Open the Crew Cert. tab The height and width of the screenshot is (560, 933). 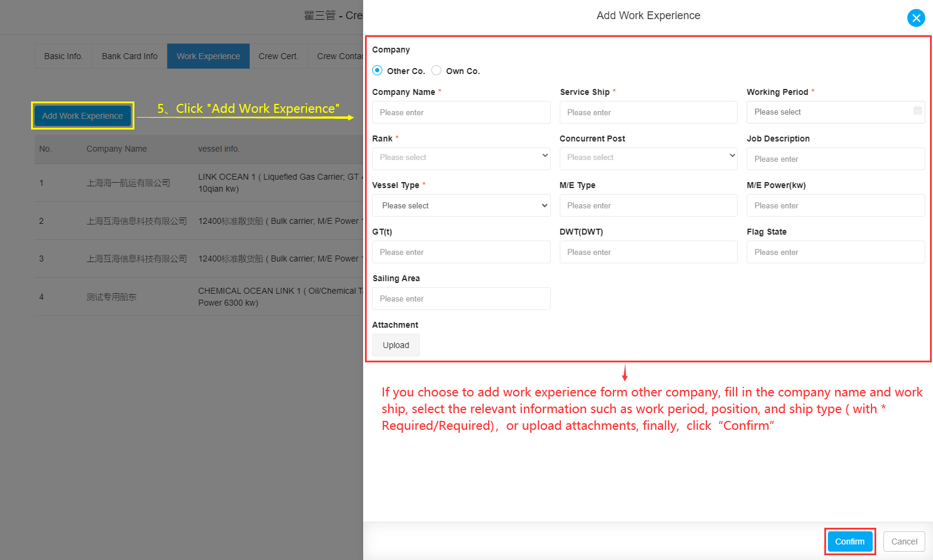pyautogui.click(x=278, y=56)
